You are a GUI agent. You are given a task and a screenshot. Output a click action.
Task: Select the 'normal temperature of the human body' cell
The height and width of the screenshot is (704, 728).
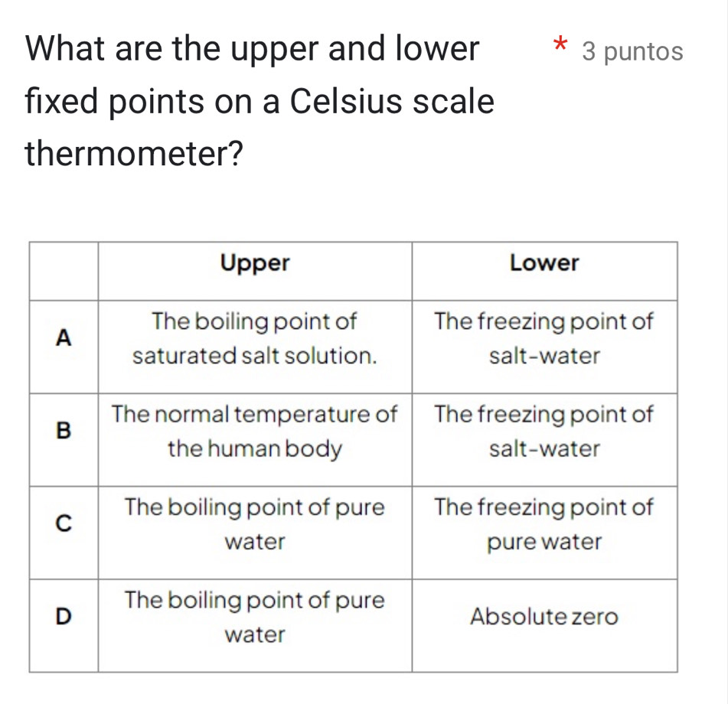pos(255,432)
